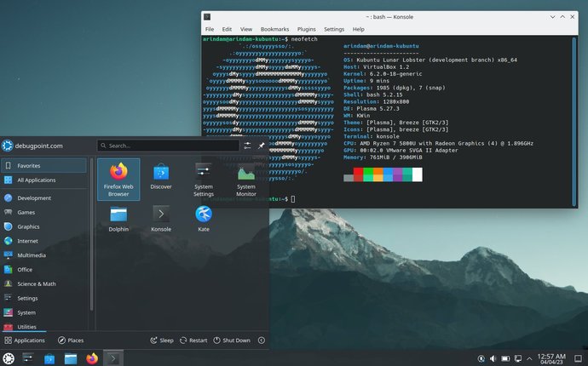The height and width of the screenshot is (366, 588).
Task: Select the Science & Math category
Action: (x=43, y=284)
